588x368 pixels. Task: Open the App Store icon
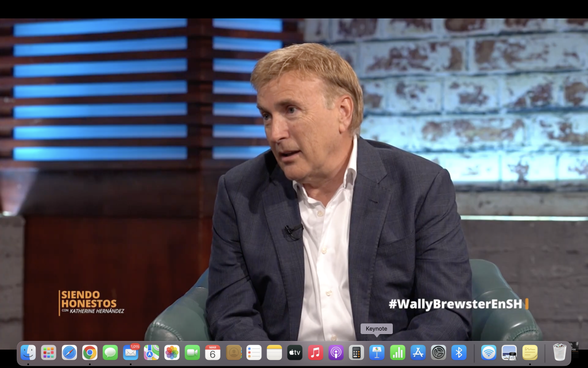[x=418, y=352]
